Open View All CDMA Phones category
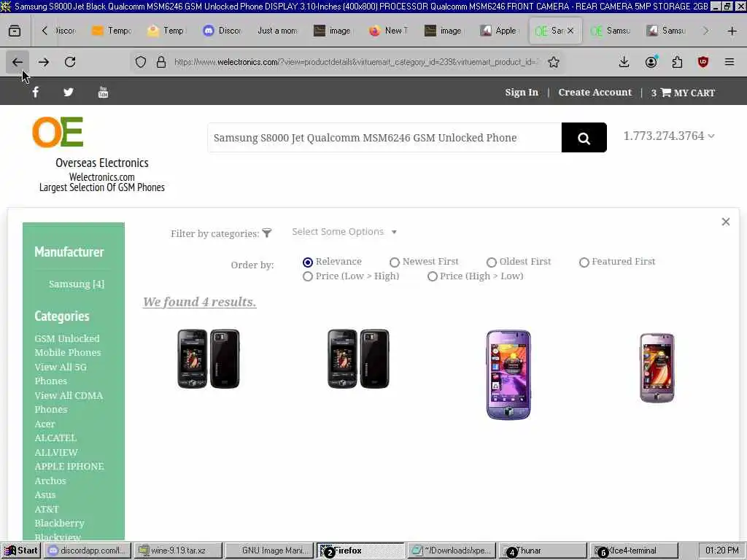 click(x=69, y=402)
